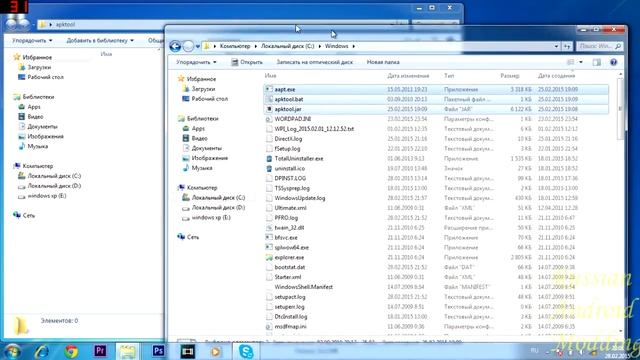The image size is (640, 360).
Task: Select the twain_32.dll file icon
Action: pyautogui.click(x=269, y=228)
